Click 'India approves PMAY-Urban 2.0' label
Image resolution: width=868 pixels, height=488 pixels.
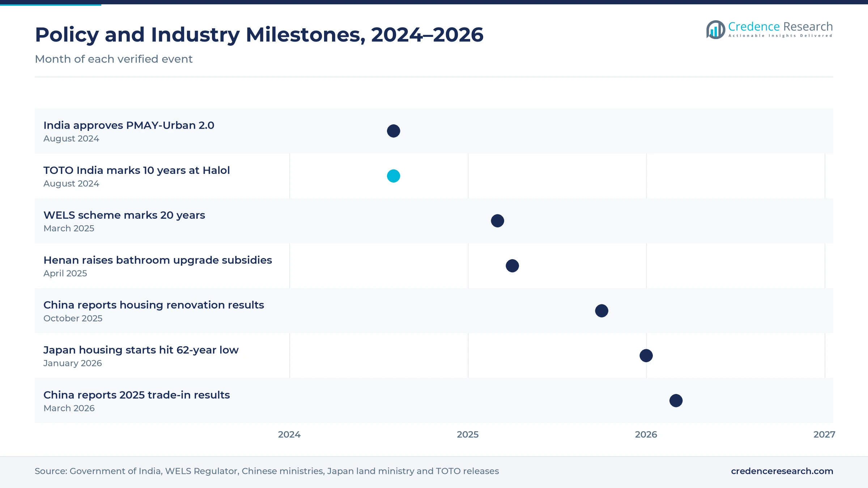pyautogui.click(x=129, y=125)
